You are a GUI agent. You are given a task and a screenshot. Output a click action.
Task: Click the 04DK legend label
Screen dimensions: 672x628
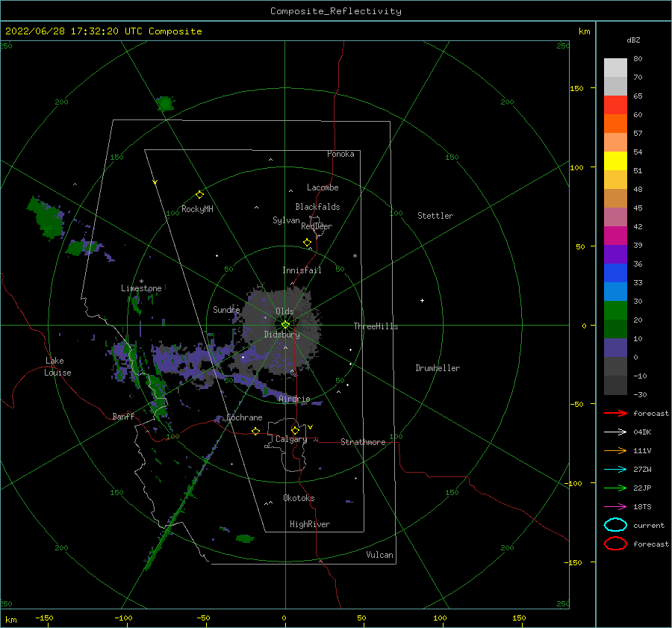[642, 432]
